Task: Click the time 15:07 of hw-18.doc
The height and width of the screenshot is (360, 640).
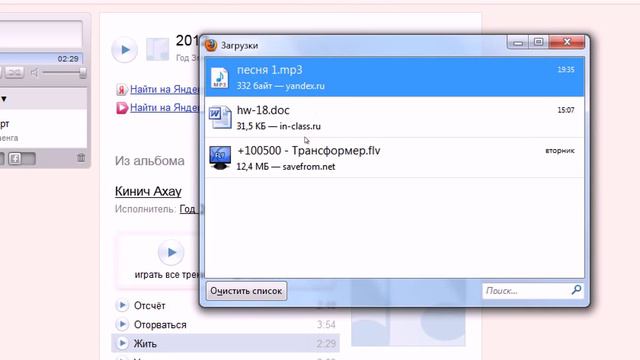Action: [566, 110]
